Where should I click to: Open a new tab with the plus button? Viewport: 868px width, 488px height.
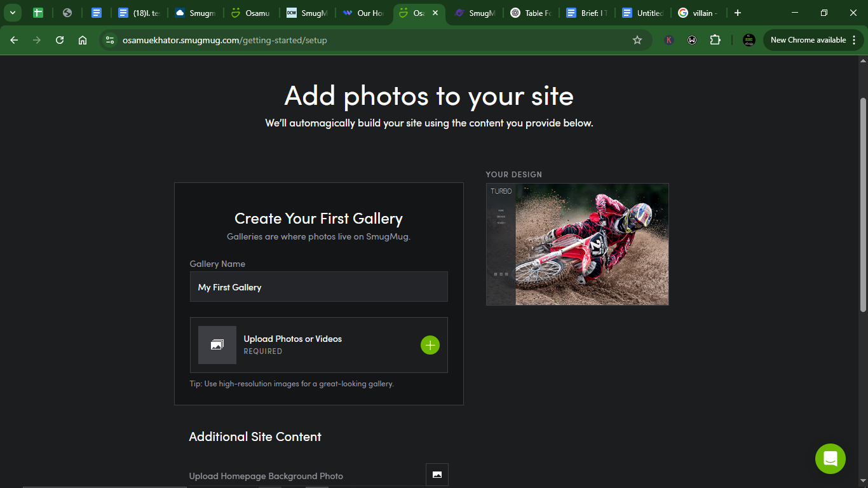[x=737, y=13]
